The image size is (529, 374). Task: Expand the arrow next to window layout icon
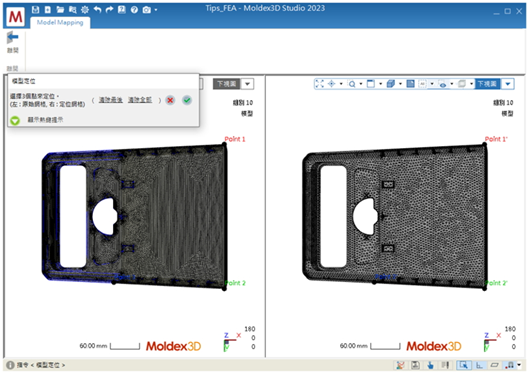(x=381, y=84)
